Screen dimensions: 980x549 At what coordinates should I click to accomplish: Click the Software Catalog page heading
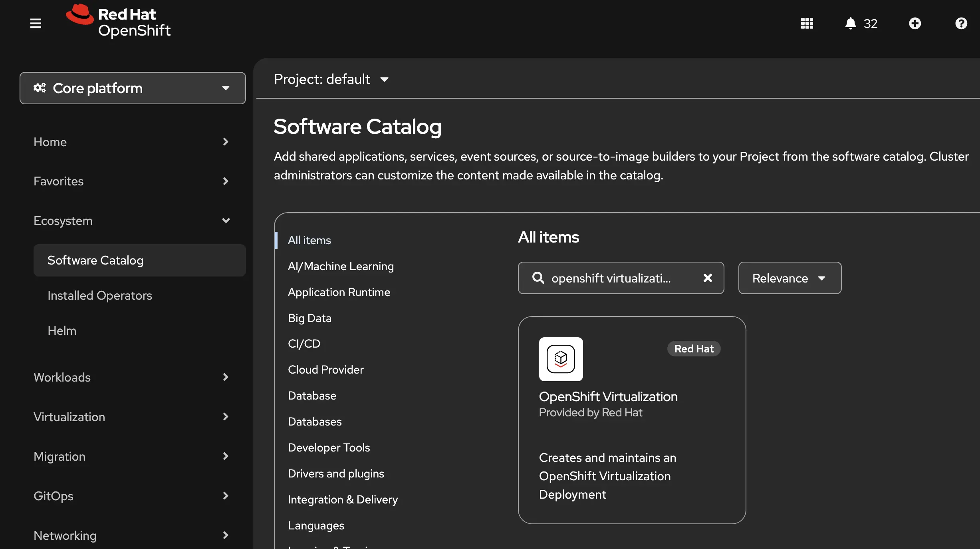pos(357,127)
